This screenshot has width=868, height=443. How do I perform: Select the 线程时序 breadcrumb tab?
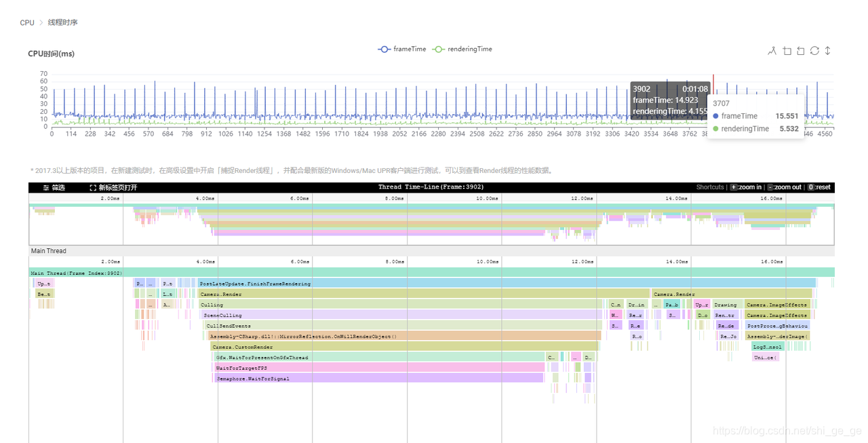[61, 22]
